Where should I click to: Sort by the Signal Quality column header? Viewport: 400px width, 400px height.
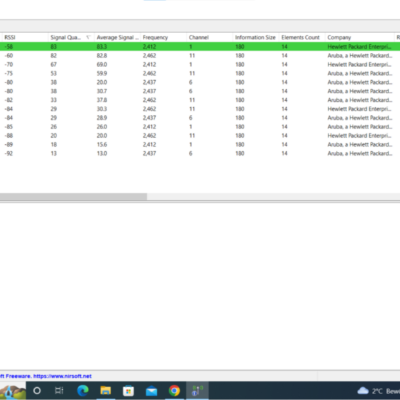coord(71,37)
